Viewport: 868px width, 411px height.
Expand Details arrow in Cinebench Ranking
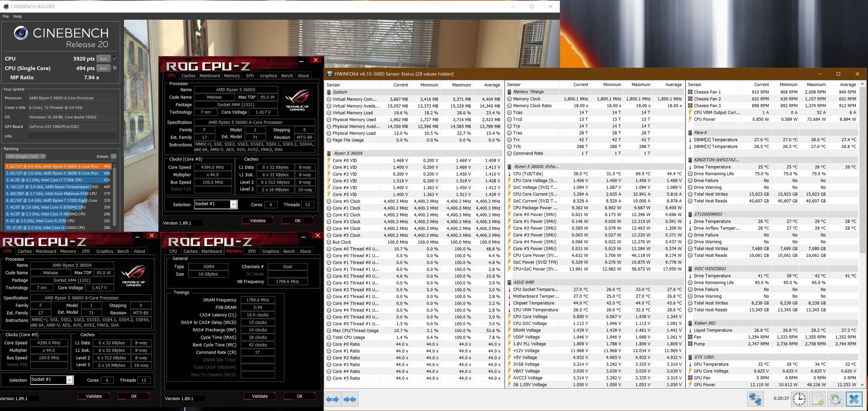(114, 156)
